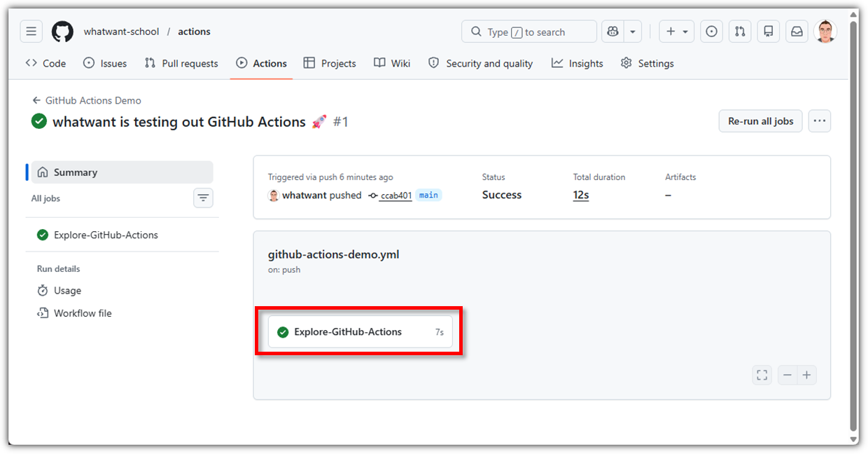The height and width of the screenshot is (454, 868).
Task: Open the three-dot more options menu
Action: [820, 121]
